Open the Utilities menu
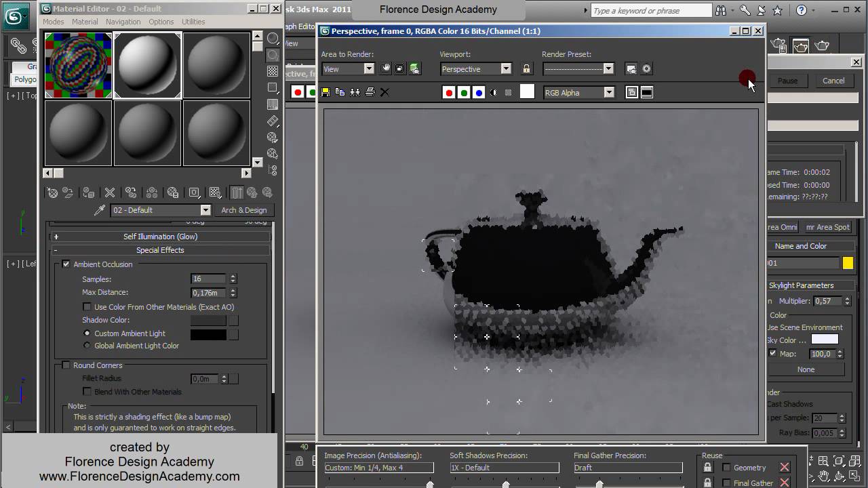 (193, 22)
